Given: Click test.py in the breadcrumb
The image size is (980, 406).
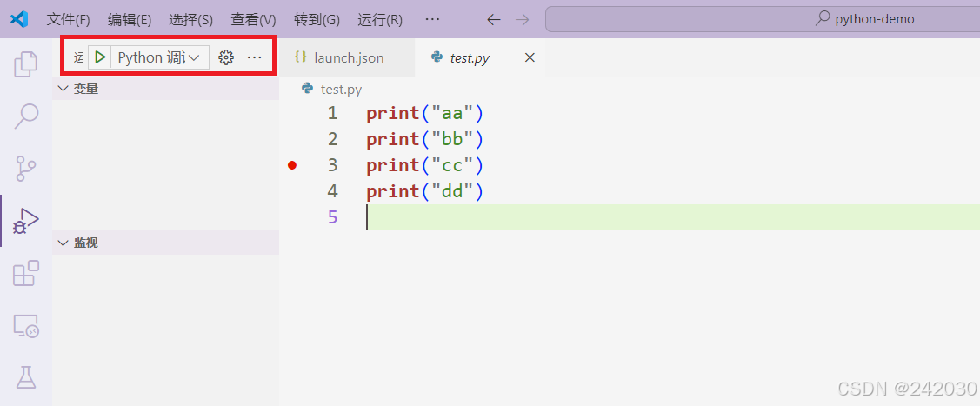Looking at the screenshot, I should click(x=341, y=90).
